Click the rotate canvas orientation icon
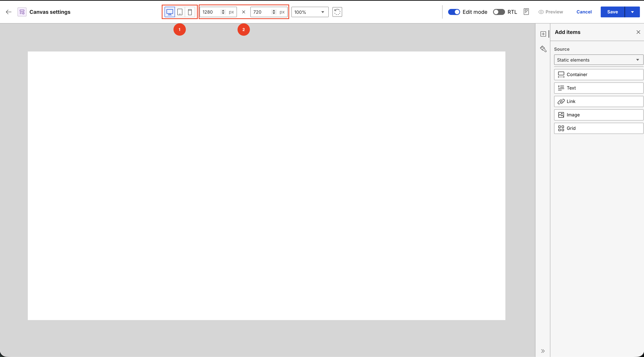 click(x=337, y=12)
